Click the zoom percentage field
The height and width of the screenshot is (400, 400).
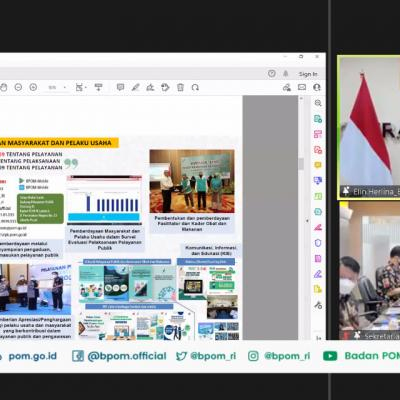52,88
